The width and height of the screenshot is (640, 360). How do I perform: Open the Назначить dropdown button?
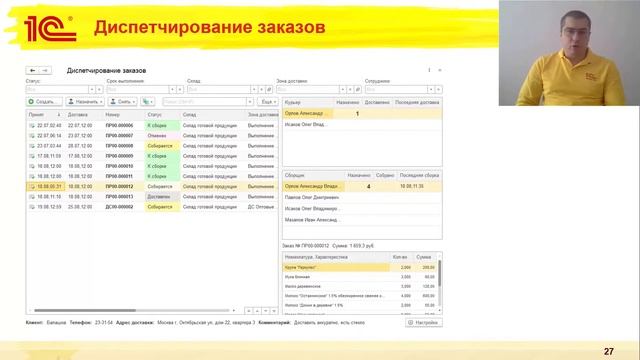pyautogui.click(x=85, y=102)
